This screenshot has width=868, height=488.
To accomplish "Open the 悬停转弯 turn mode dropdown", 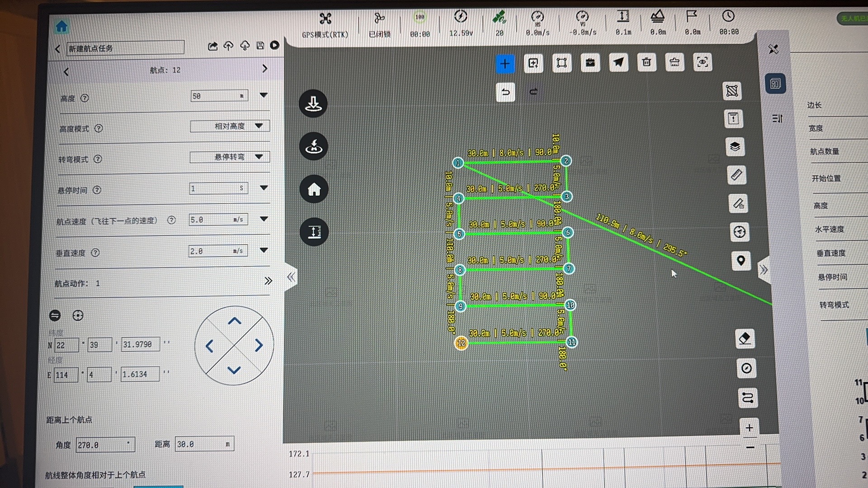I will point(230,157).
